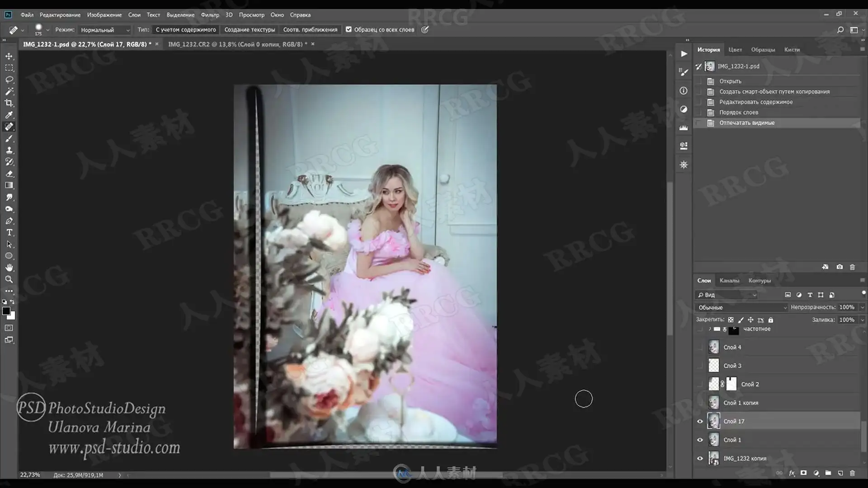868x488 pixels.
Task: Select the Hand tool
Action: pyautogui.click(x=9, y=267)
